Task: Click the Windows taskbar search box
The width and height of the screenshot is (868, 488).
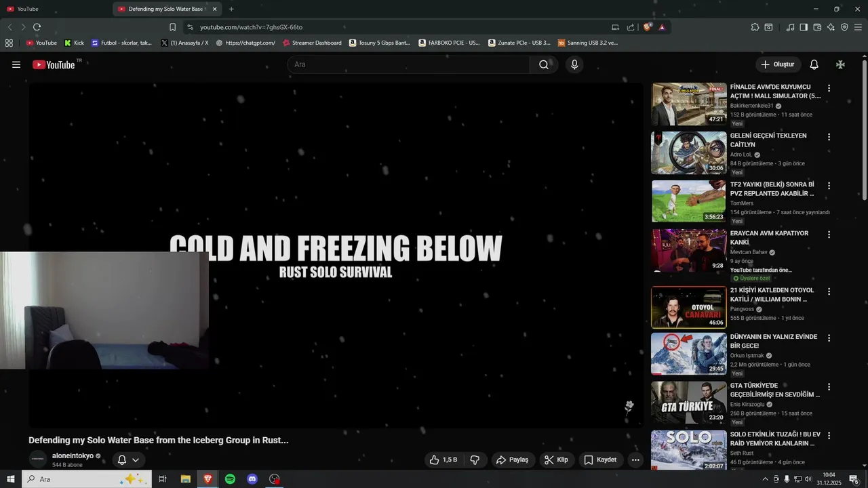Action: click(x=87, y=479)
